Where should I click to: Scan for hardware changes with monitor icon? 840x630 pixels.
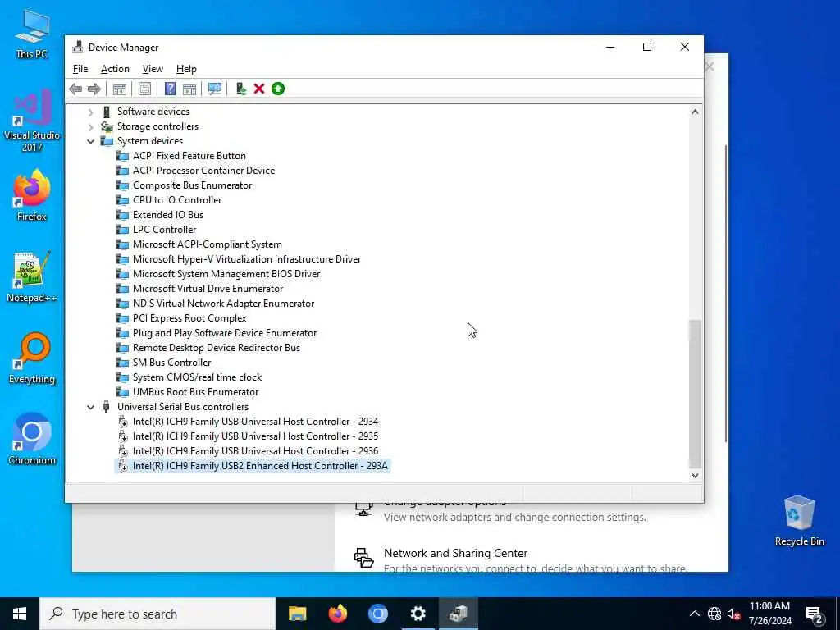(x=215, y=89)
